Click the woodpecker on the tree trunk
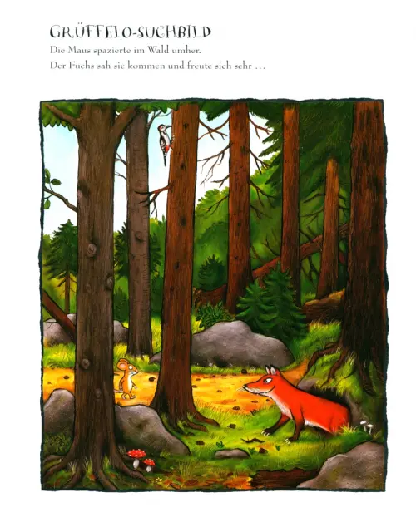The height and width of the screenshot is (532, 416). click(x=166, y=142)
